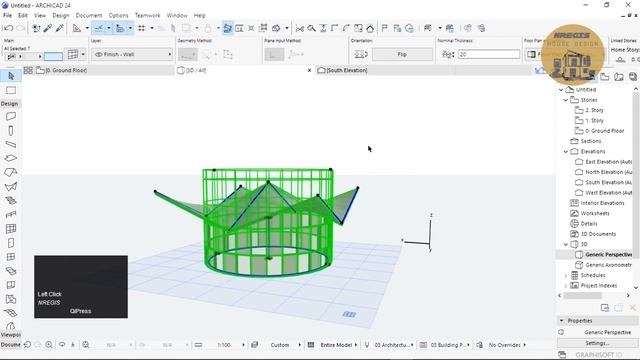This screenshot has width=640, height=360.
Task: Select the Shell tool in toolbox
Action: (x=11, y=187)
